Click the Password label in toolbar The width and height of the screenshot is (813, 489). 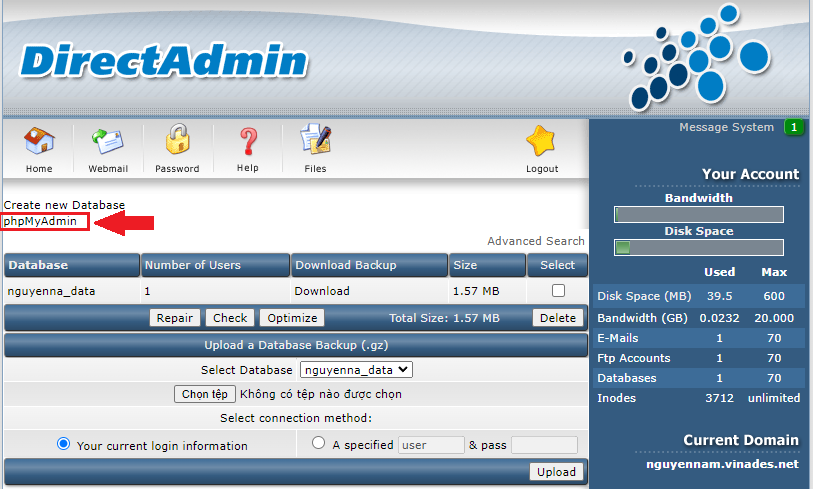pyautogui.click(x=177, y=169)
